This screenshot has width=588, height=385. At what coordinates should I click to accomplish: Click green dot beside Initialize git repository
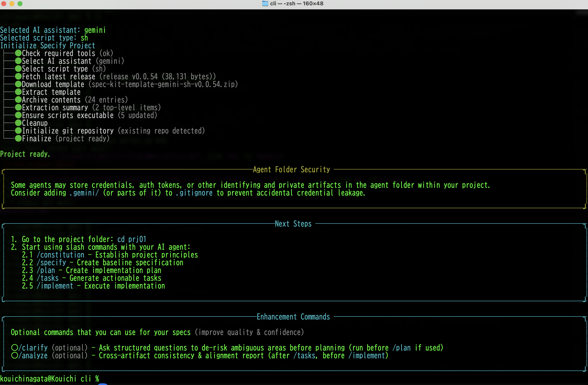18,131
